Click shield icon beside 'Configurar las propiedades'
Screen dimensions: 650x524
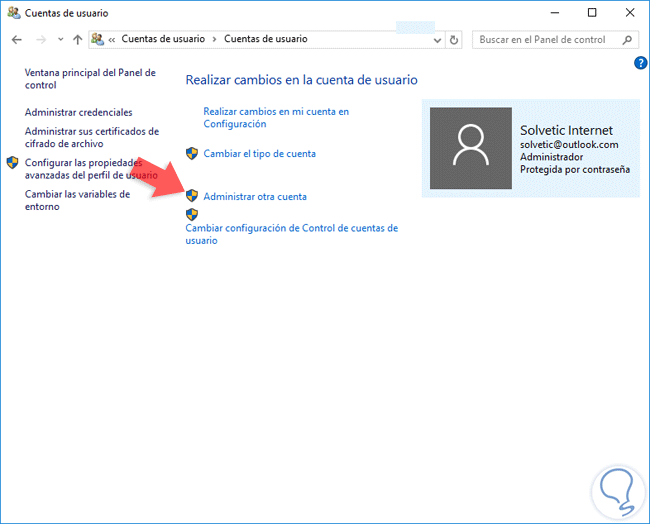[x=12, y=163]
